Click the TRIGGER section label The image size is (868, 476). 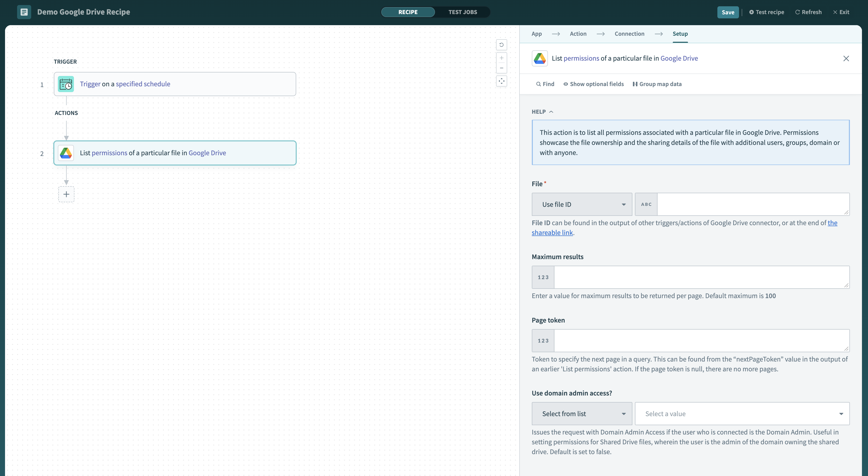click(65, 62)
